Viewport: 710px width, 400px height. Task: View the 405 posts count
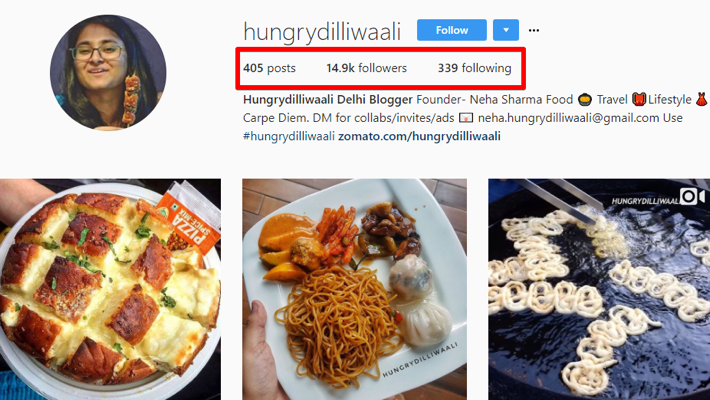[x=269, y=68]
